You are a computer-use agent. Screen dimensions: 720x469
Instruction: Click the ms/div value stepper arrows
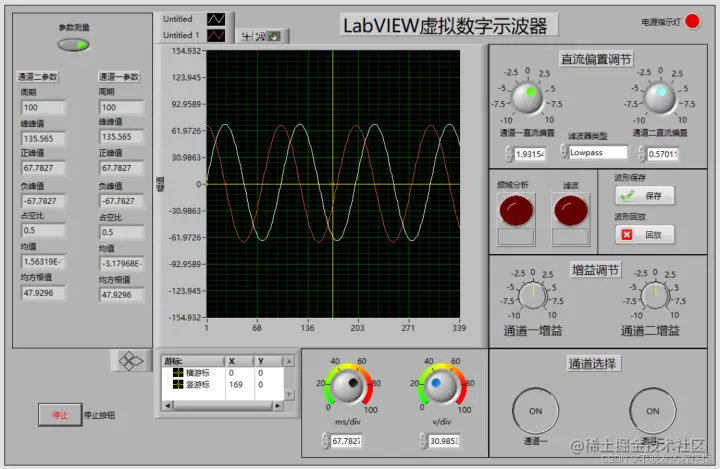point(326,441)
